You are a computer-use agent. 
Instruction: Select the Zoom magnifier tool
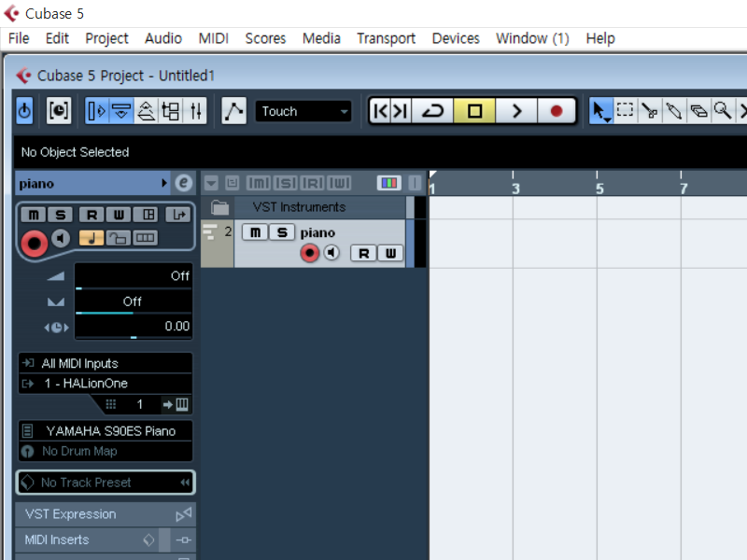pyautogui.click(x=722, y=111)
